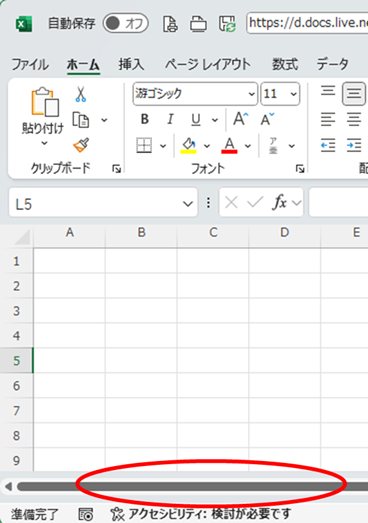This screenshot has height=523, width=368.
Task: Click the Top Align icon
Action: 328,91
